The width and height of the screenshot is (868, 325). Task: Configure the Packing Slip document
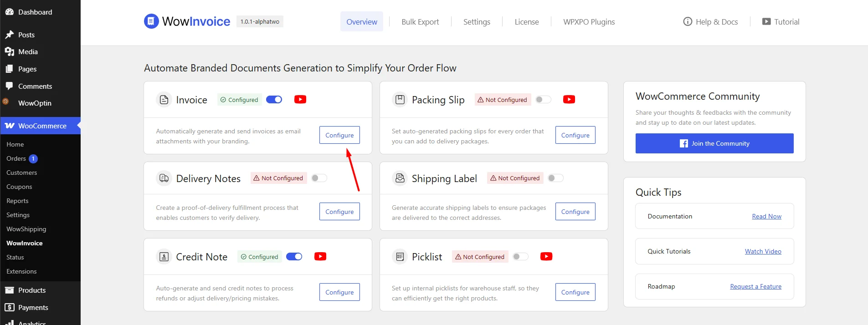coord(575,135)
